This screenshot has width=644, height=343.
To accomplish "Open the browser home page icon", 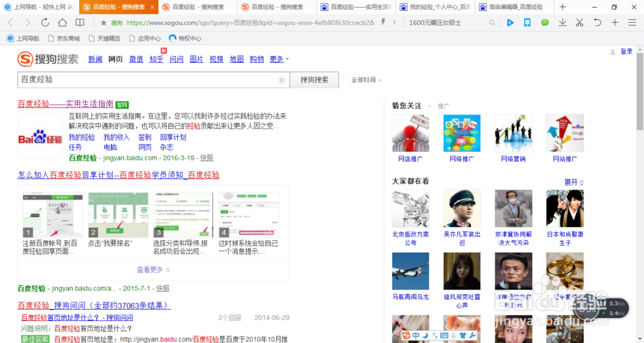I will coord(62,23).
